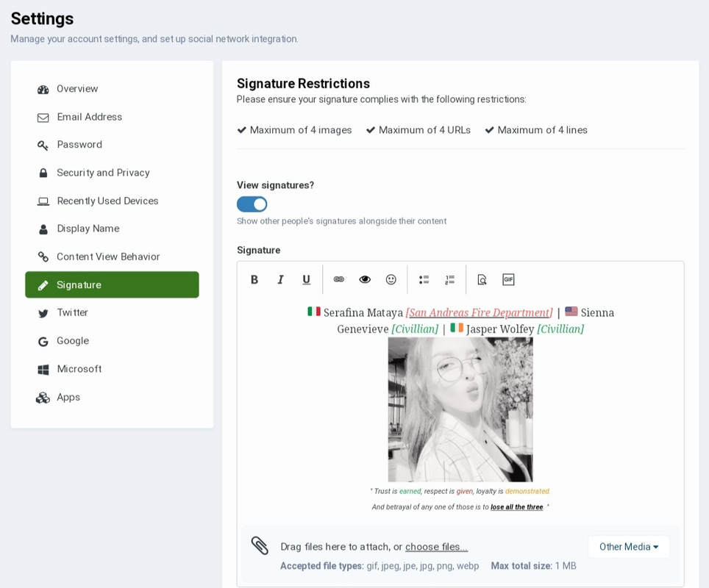Click the choose files link
The height and width of the screenshot is (588, 709).
click(x=436, y=547)
